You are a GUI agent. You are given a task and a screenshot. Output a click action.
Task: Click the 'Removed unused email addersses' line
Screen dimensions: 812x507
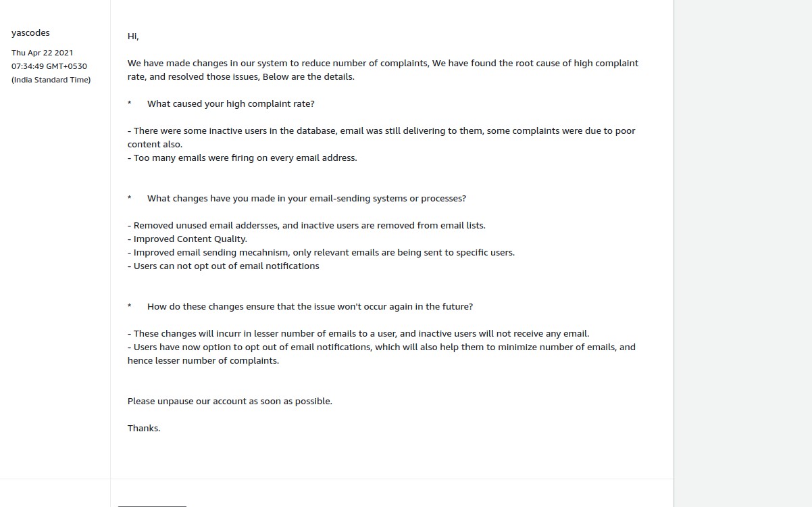[x=306, y=226]
